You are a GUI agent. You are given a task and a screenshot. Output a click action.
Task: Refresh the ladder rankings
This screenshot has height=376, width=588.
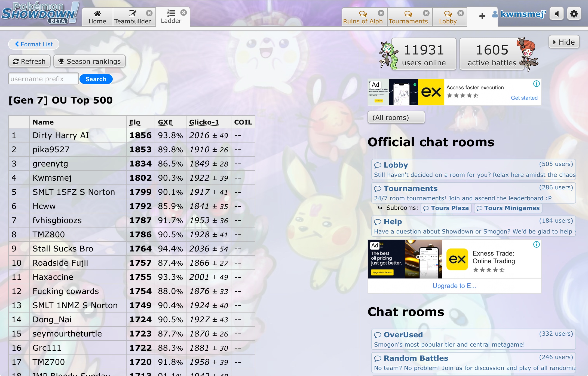29,61
